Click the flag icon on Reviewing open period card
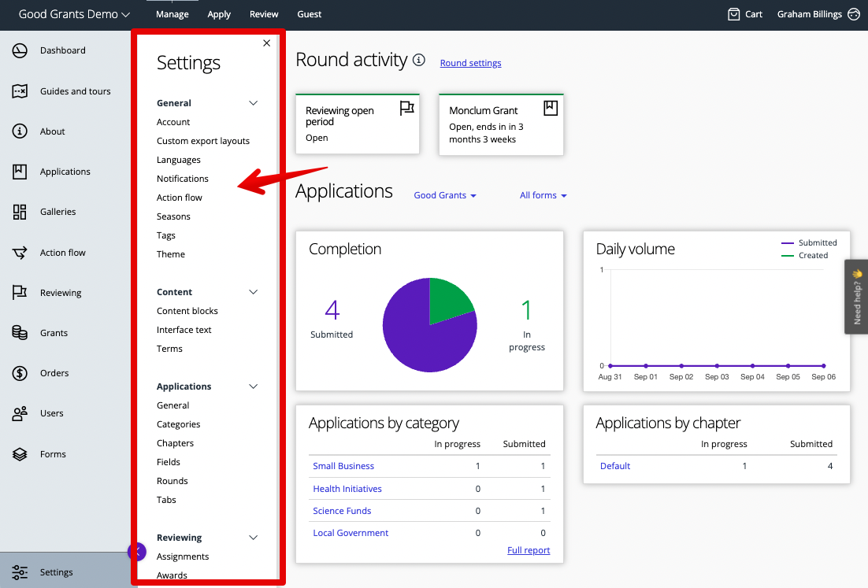The height and width of the screenshot is (588, 868). (x=407, y=108)
